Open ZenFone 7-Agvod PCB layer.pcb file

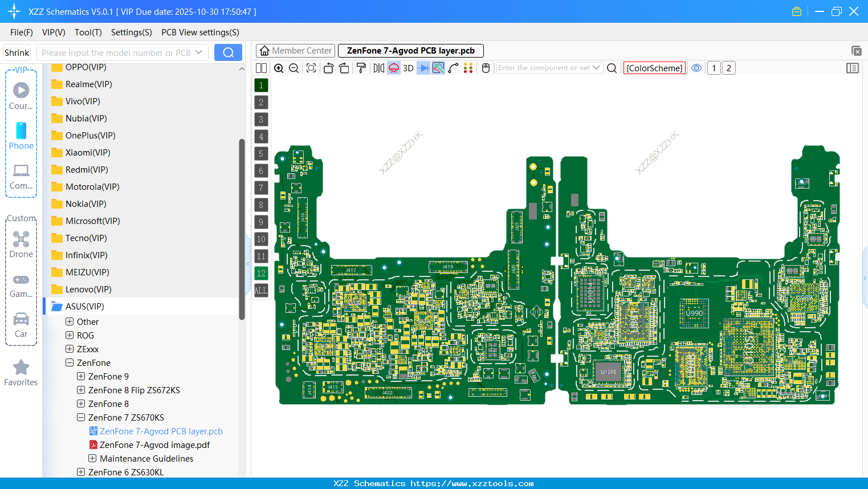tap(156, 431)
